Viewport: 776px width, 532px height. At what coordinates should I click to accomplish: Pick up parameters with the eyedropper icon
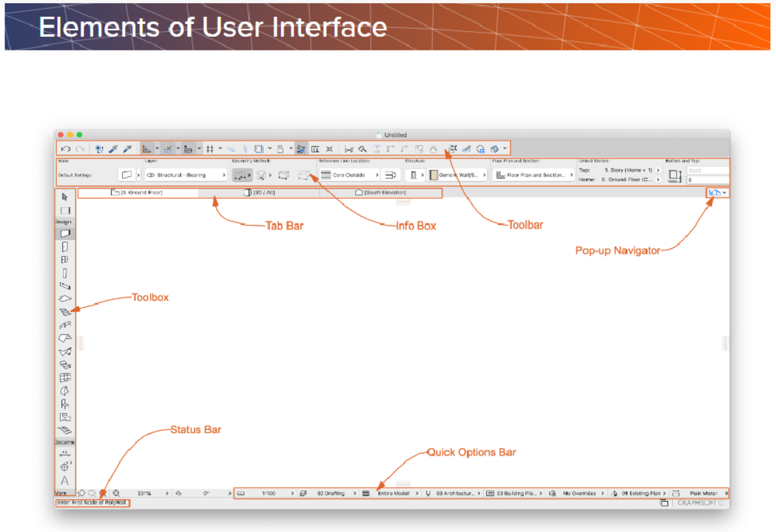[x=113, y=149]
